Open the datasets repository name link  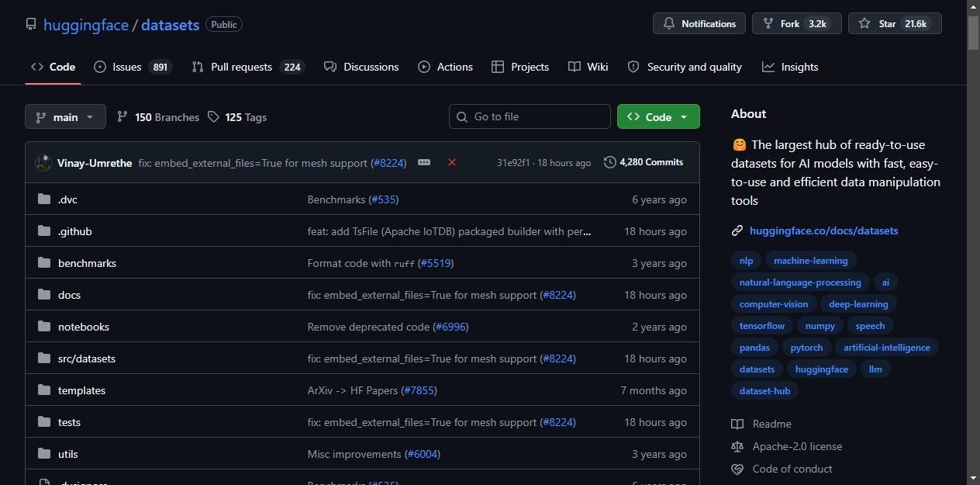pyautogui.click(x=171, y=25)
